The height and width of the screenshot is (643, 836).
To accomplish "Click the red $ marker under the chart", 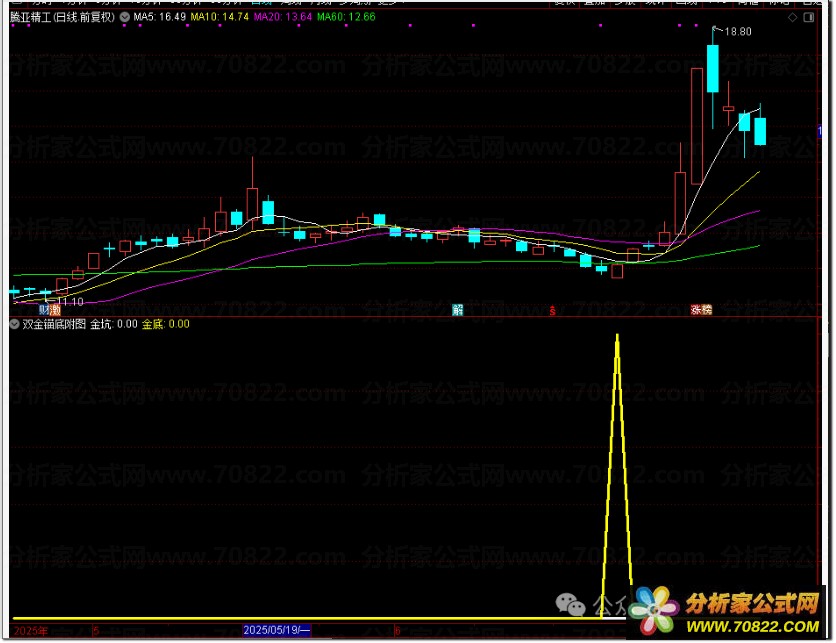I will 553,310.
